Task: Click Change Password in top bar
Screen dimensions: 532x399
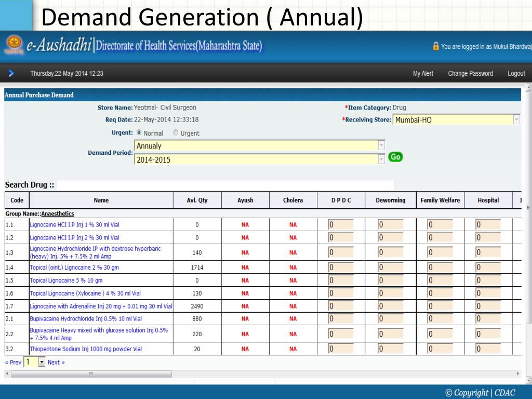Action: coord(470,74)
